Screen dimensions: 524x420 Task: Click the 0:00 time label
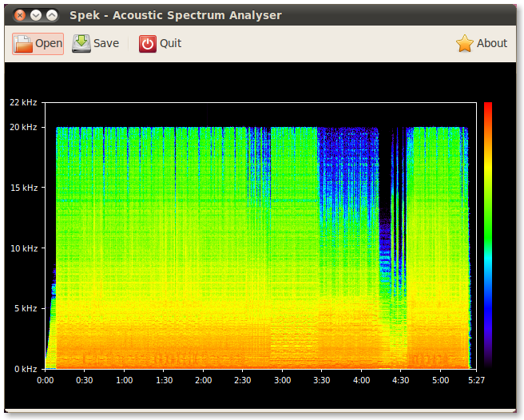(x=45, y=381)
